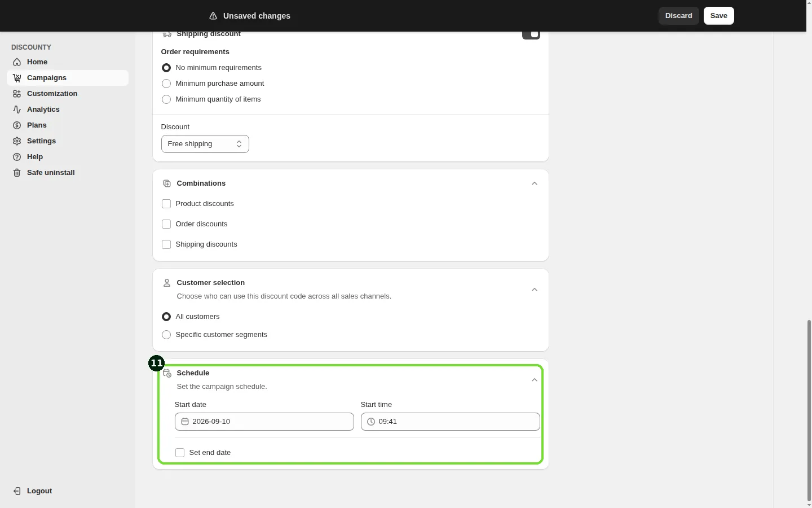Open the Analytics menu item
The height and width of the screenshot is (508, 812).
pos(68,110)
